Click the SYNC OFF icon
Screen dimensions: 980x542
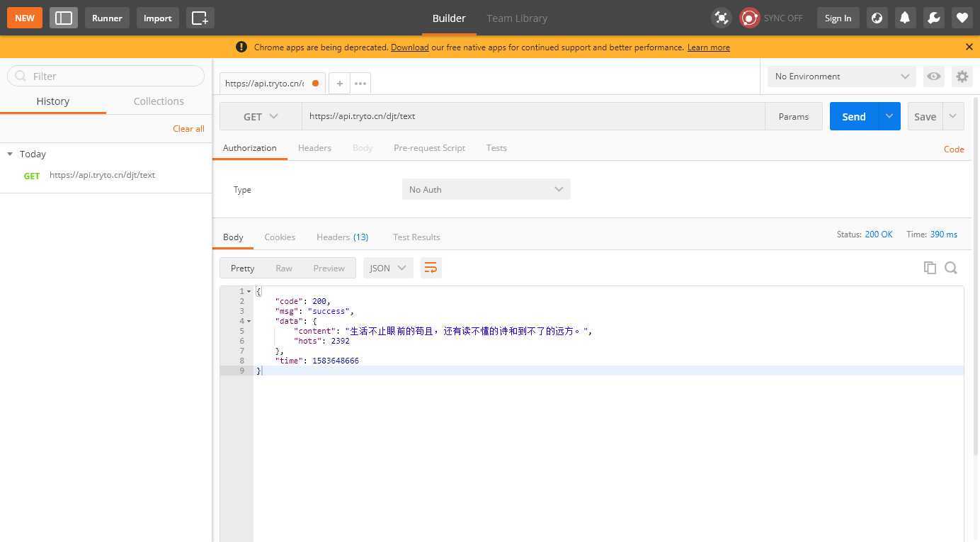[x=750, y=18]
